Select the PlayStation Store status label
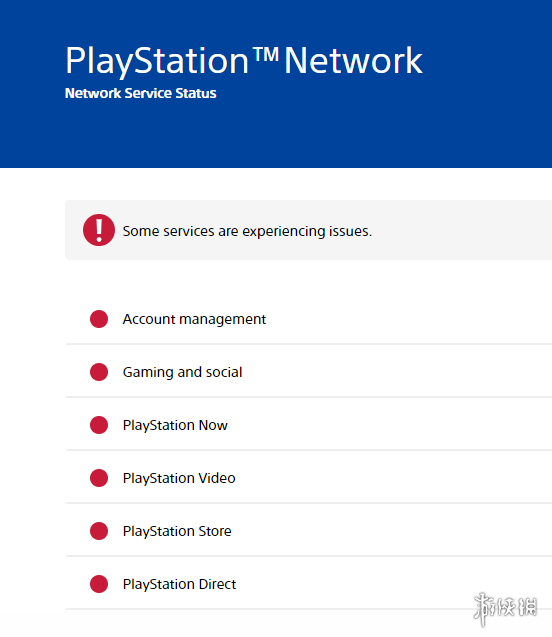The image size is (552, 637). pyautogui.click(x=177, y=531)
